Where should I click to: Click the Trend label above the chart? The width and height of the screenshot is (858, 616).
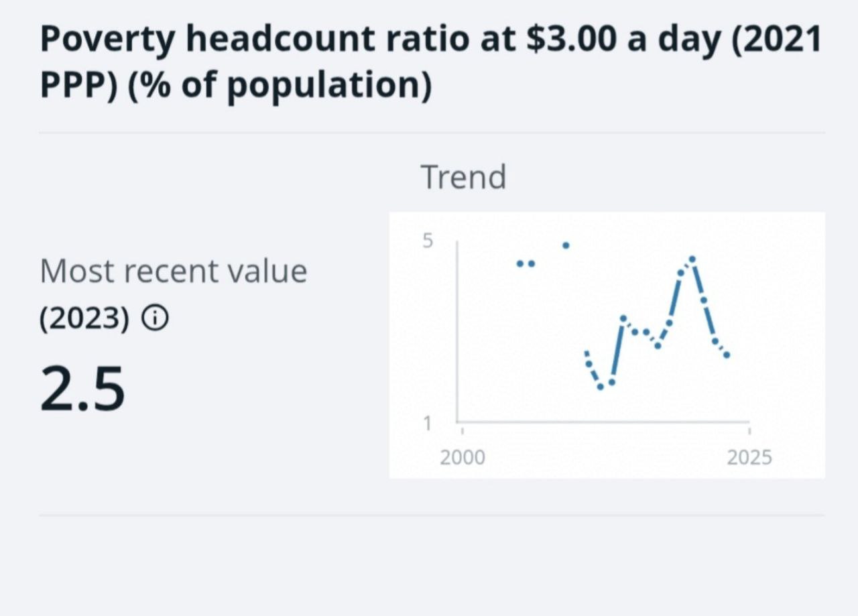point(463,177)
